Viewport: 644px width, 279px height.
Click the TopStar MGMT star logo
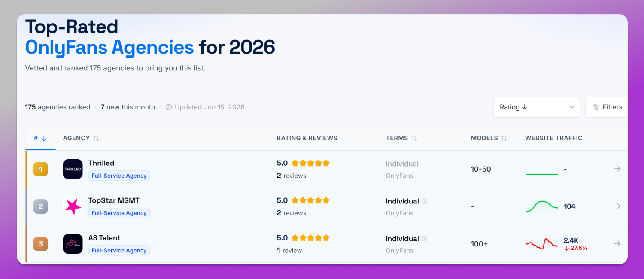(73, 206)
